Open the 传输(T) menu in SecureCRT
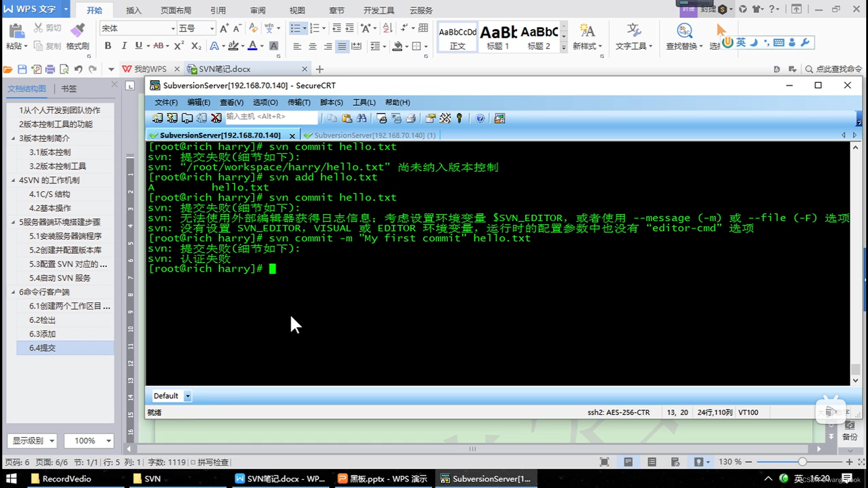The height and width of the screenshot is (488, 868). pyautogui.click(x=299, y=103)
